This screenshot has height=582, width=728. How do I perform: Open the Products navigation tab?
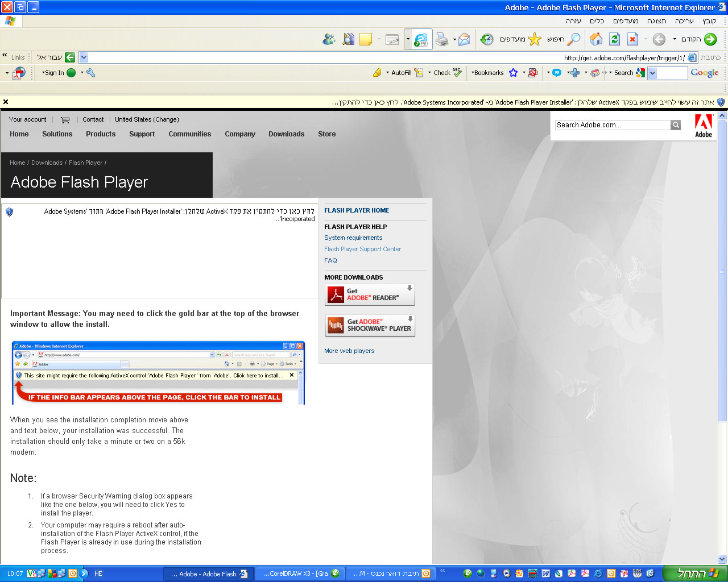101,134
